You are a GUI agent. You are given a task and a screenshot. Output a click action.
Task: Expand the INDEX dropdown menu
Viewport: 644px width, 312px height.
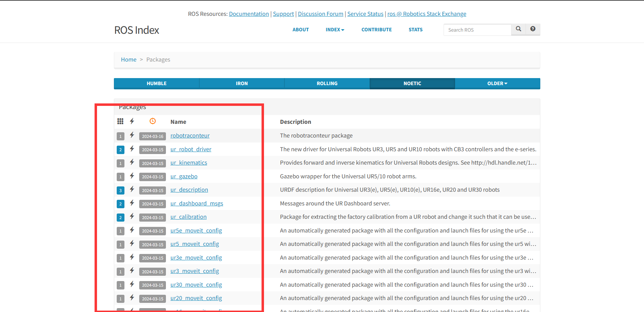[x=335, y=30]
